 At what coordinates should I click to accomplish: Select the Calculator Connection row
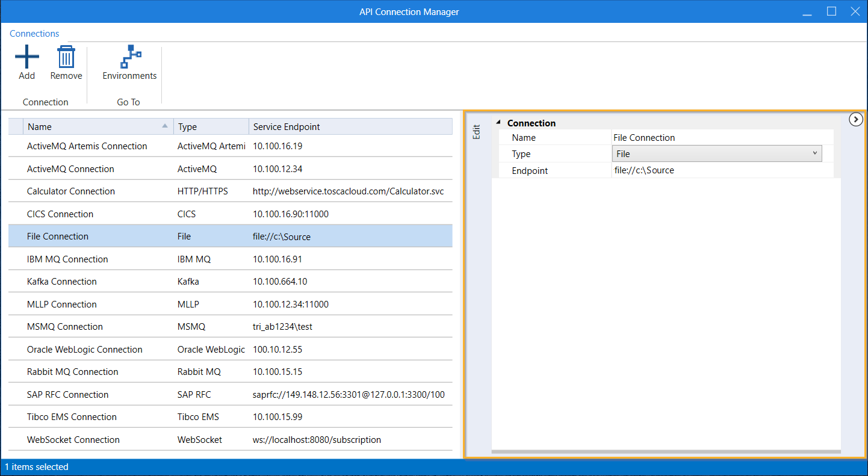(71, 191)
